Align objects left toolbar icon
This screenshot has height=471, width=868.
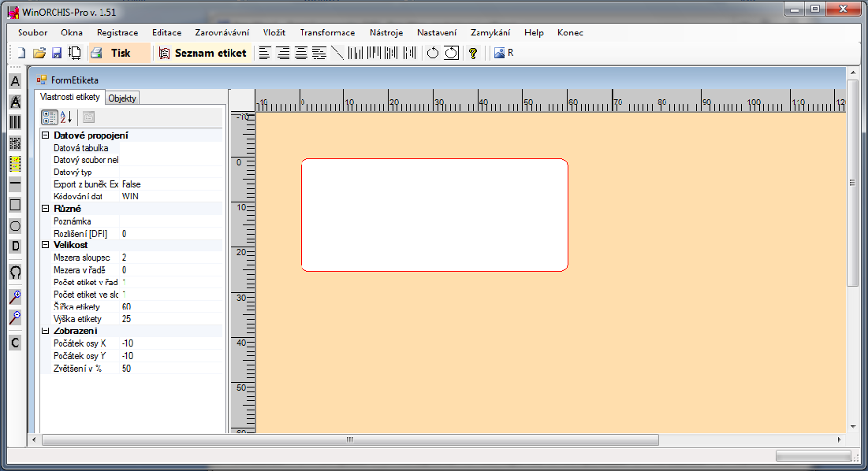click(265, 53)
